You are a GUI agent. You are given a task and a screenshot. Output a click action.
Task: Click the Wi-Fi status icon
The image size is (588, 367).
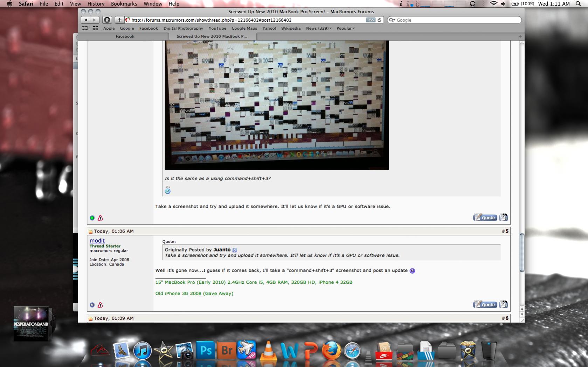(493, 3)
